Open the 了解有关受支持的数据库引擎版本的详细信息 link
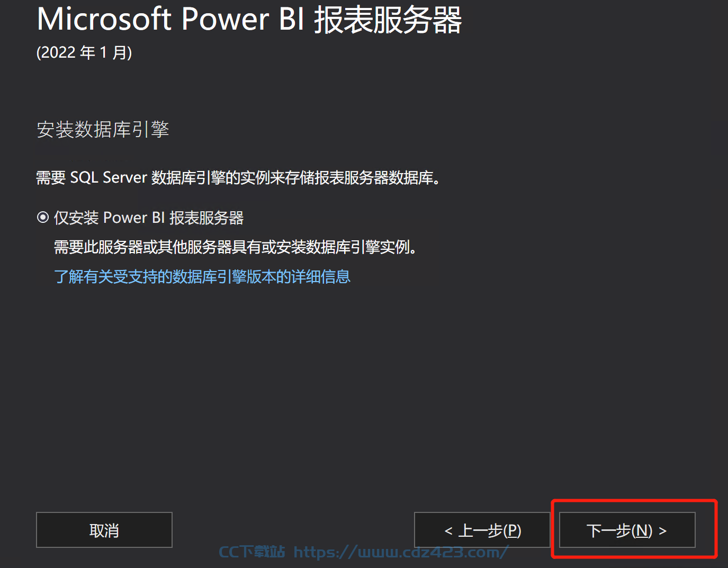 (x=202, y=276)
